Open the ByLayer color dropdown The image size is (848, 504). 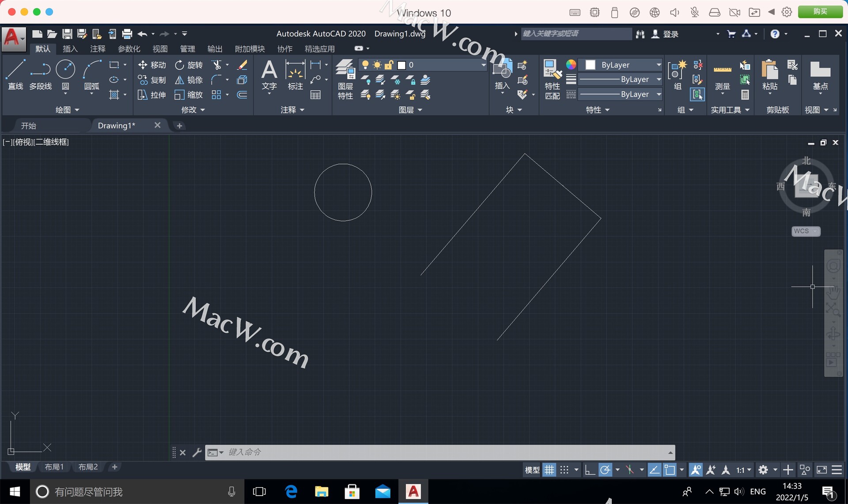click(x=659, y=65)
